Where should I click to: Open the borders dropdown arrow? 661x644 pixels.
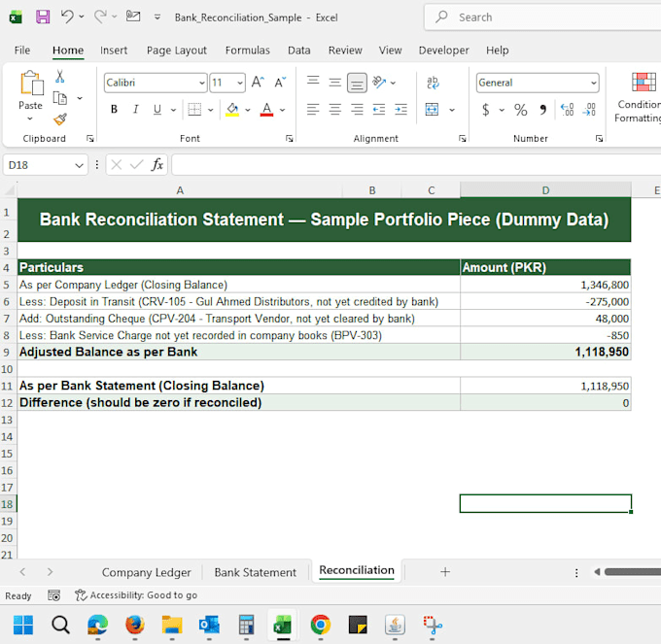click(210, 110)
